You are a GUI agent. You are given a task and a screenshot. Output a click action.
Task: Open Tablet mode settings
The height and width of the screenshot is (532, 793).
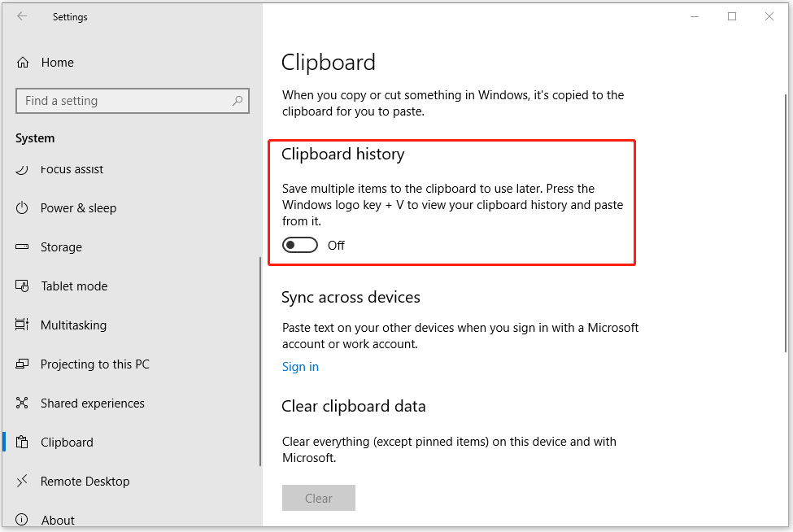(74, 286)
